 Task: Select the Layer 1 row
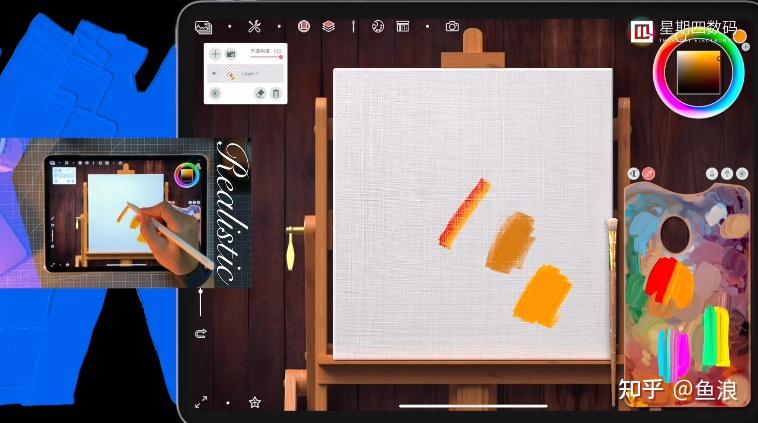click(246, 74)
